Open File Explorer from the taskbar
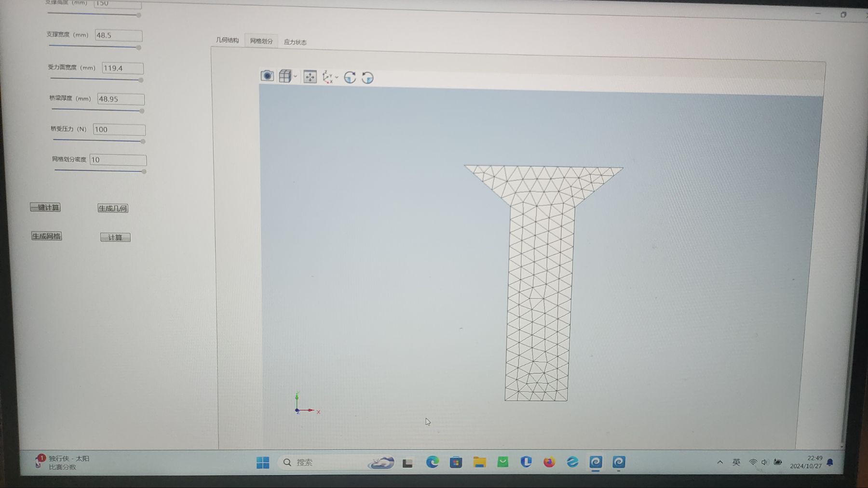The image size is (868, 488). coord(479,462)
